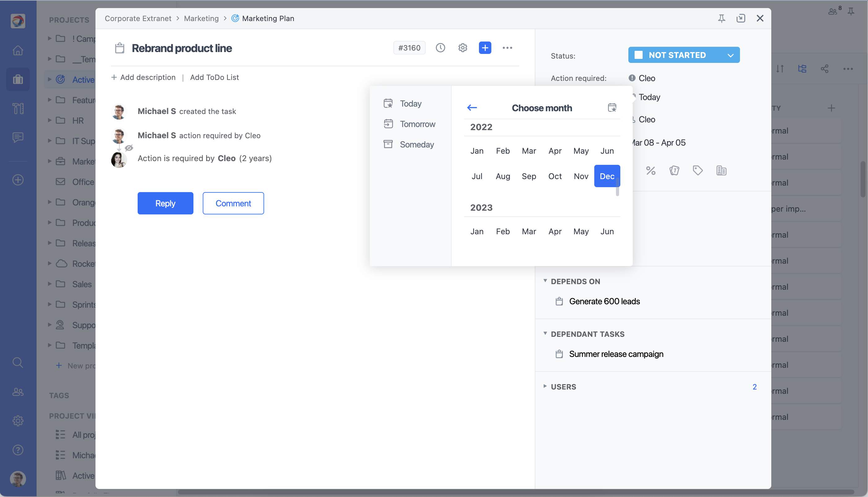Select Office project in project list
The height and width of the screenshot is (497, 868).
click(83, 182)
